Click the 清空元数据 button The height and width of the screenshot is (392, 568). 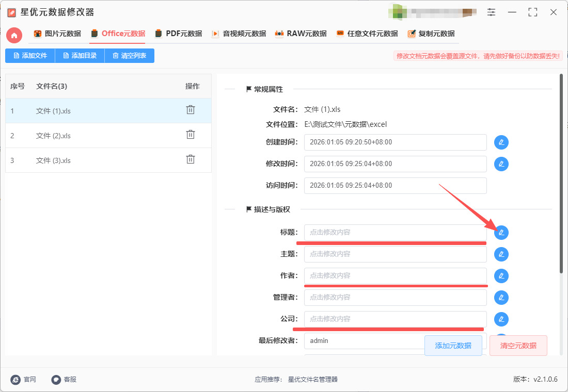pos(518,346)
